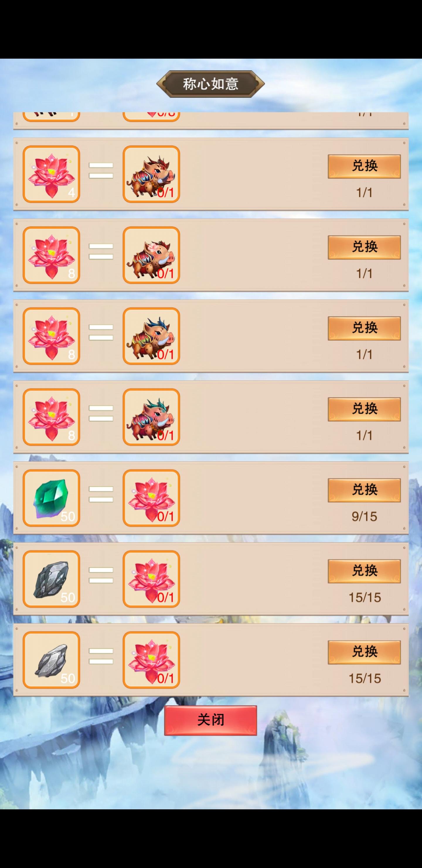
Task: Select the red-maned boar mount icon
Action: coord(151,174)
